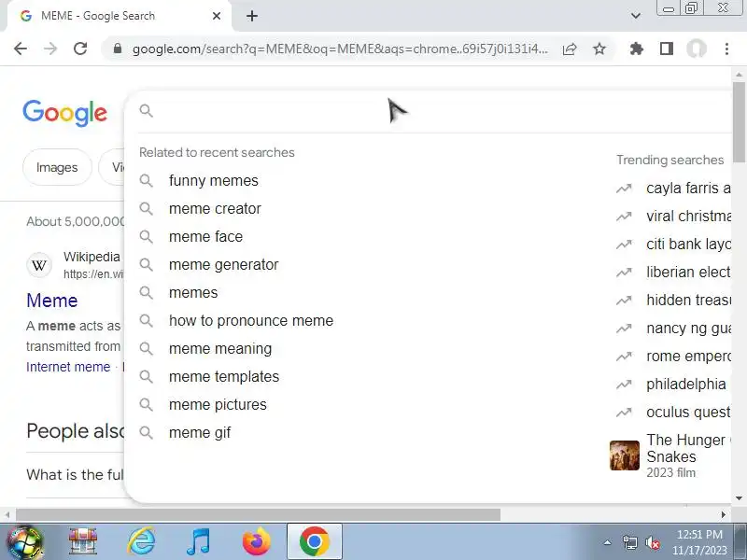Open trending search 'viral christma'
The image size is (747, 560).
[x=688, y=217]
